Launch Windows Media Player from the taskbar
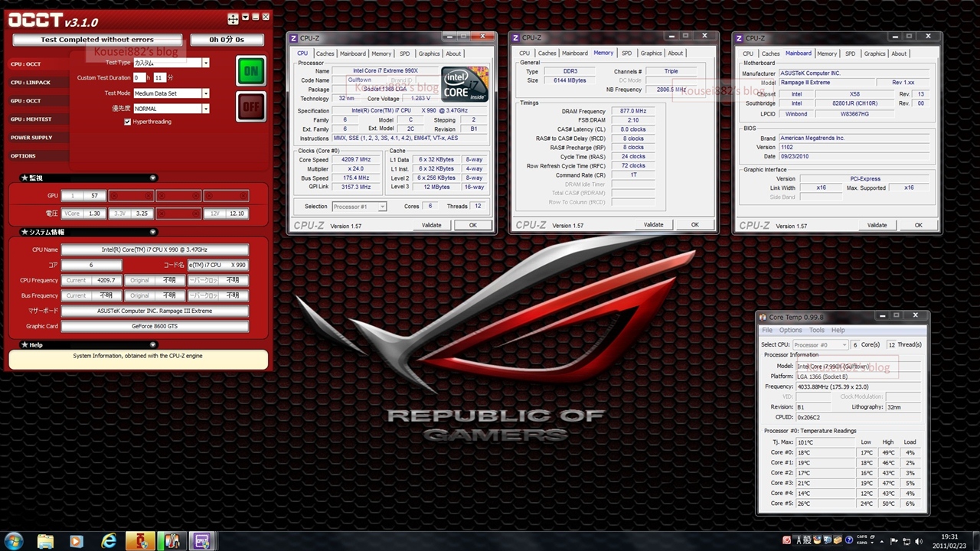The image size is (980, 551). pos(76,541)
